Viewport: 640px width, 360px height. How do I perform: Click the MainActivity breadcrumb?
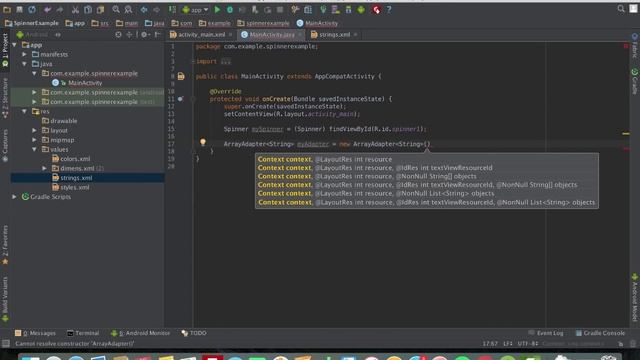(x=318, y=23)
